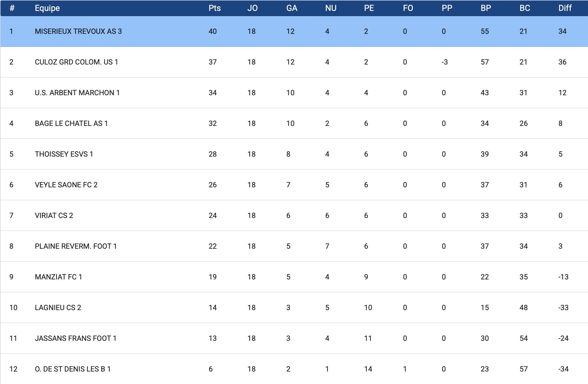Select the GA column header

coord(292,8)
